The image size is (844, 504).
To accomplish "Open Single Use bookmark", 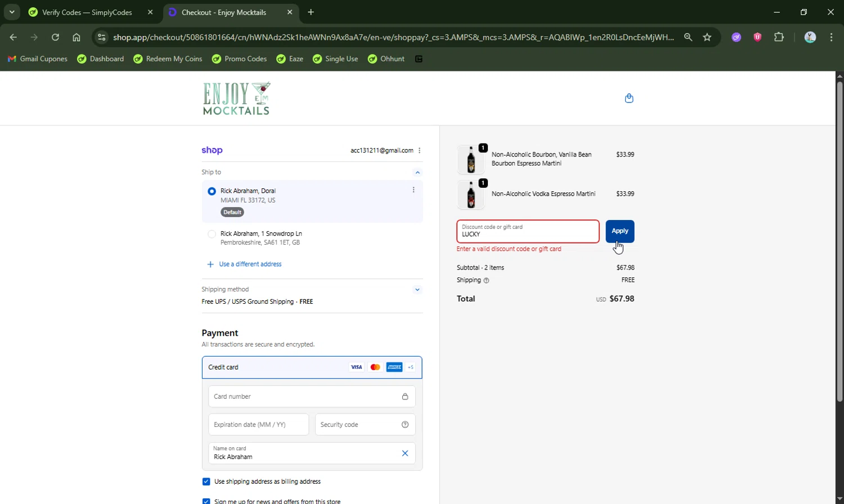I will click(335, 59).
